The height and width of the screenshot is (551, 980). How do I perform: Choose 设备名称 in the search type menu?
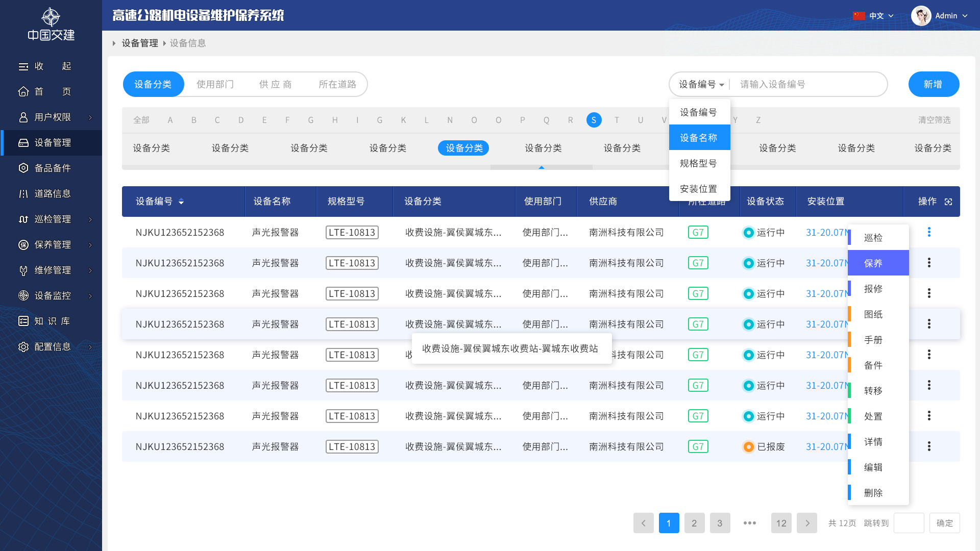click(x=699, y=138)
